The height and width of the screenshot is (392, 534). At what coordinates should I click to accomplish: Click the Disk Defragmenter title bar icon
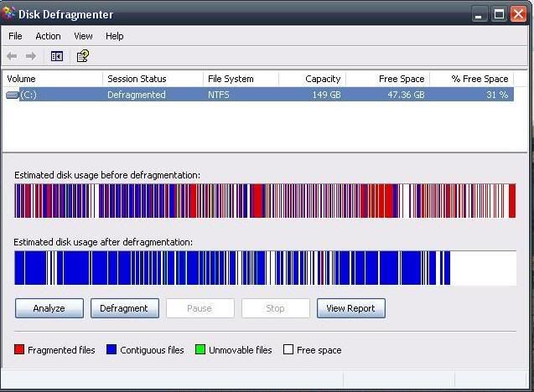[x=9, y=14]
